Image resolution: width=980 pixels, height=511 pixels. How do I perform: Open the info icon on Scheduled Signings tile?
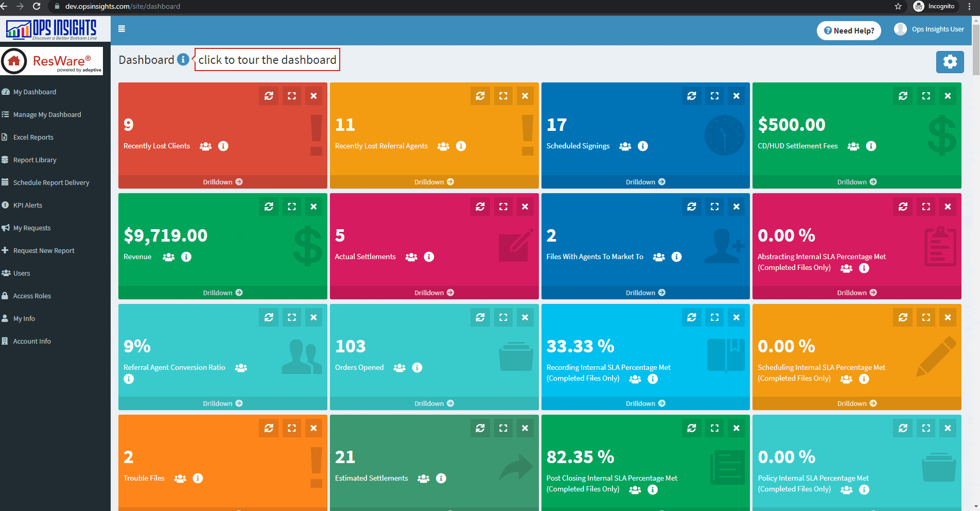point(642,146)
